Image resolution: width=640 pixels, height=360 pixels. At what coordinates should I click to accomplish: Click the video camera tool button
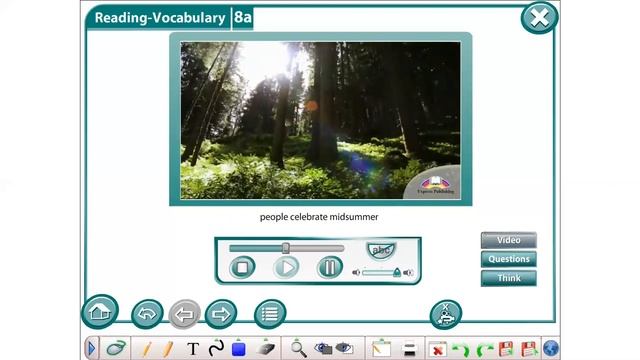pos(446,314)
